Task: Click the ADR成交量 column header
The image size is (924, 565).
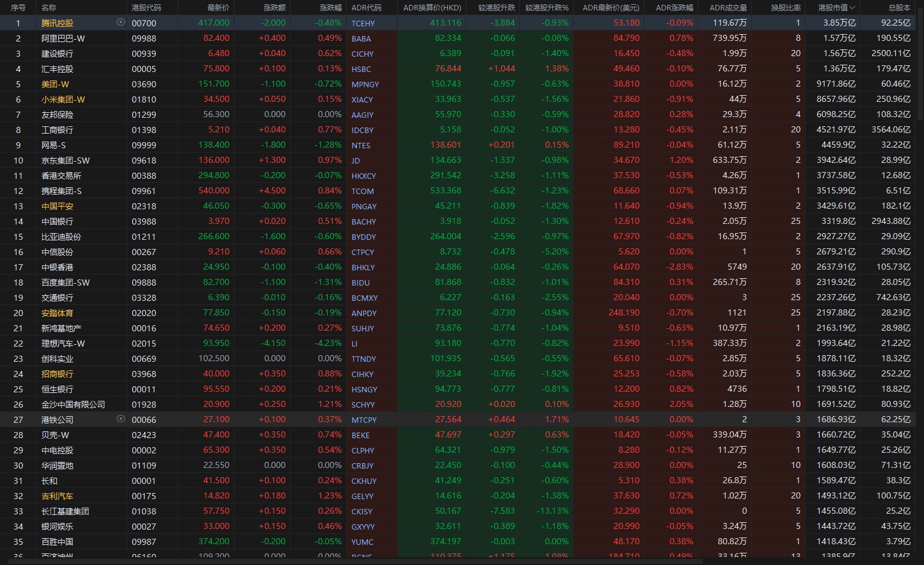Action: (727, 8)
